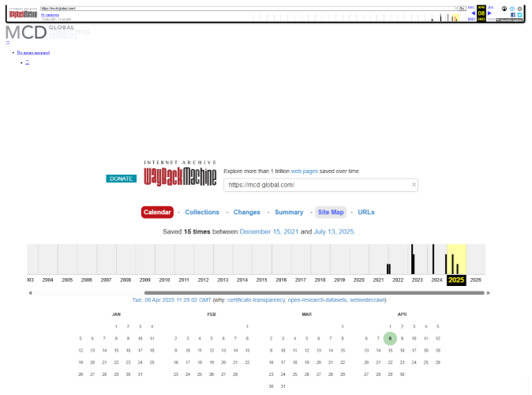Select the Calendar tab
Image resolution: width=532 pixels, height=395 pixels.
coord(157,213)
